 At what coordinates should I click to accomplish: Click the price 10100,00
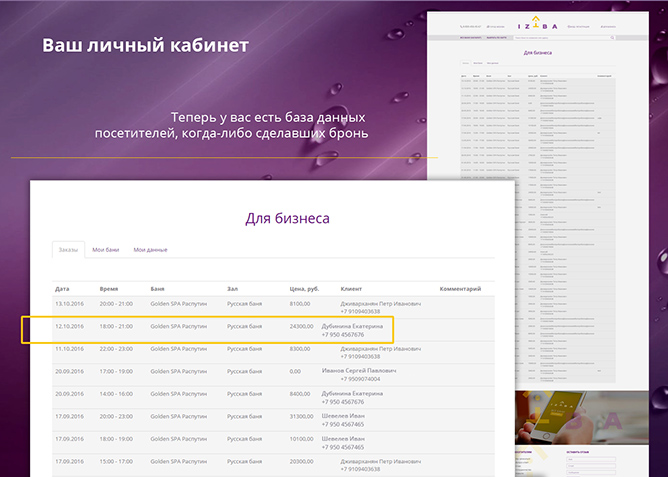(x=302, y=439)
